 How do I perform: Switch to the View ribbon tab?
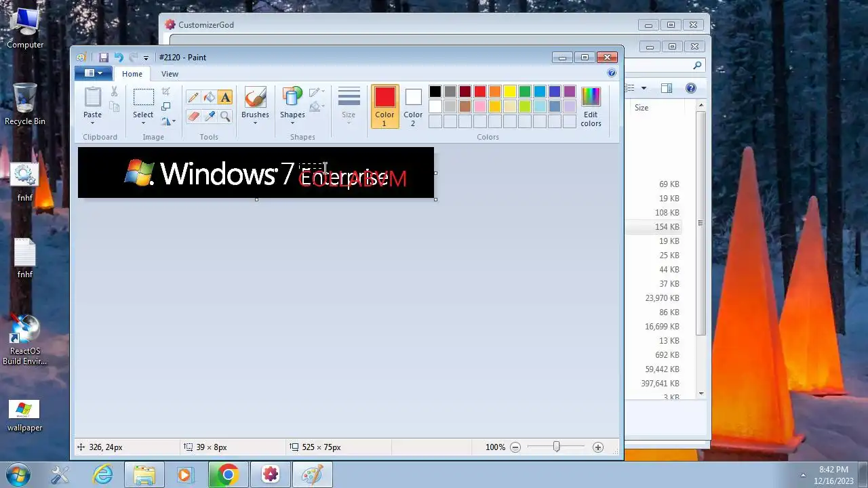click(x=170, y=74)
